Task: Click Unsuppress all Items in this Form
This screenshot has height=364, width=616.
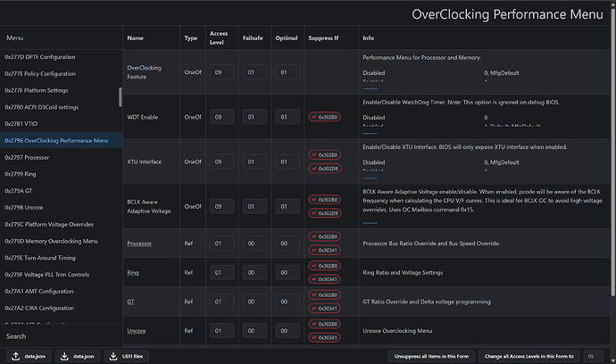Action: tap(432, 356)
